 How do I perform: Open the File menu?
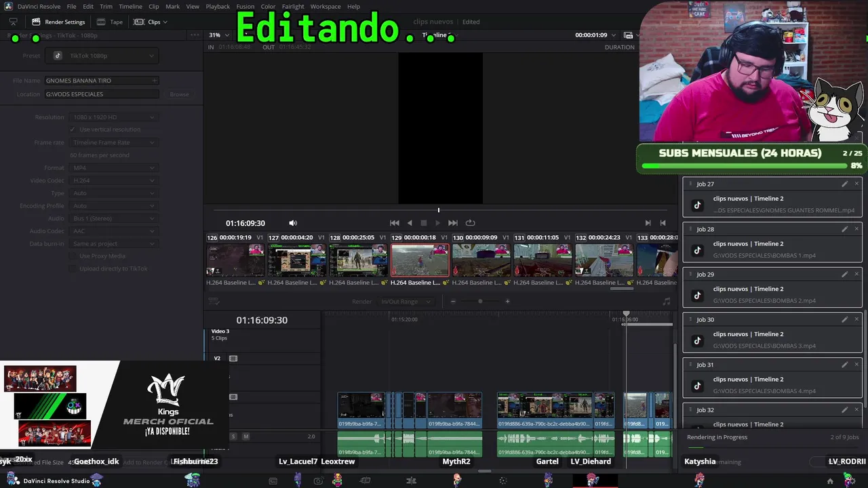pyautogui.click(x=71, y=7)
